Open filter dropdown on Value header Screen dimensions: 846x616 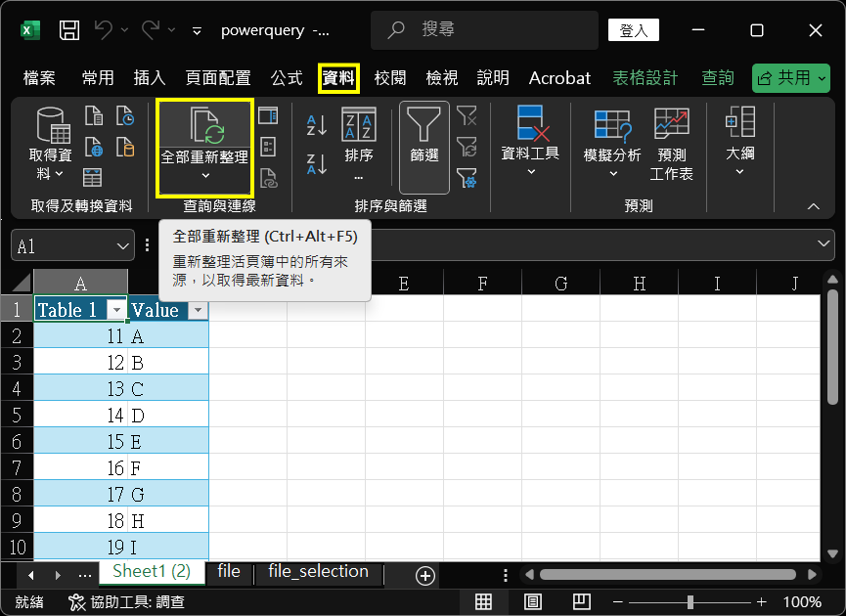click(x=198, y=310)
